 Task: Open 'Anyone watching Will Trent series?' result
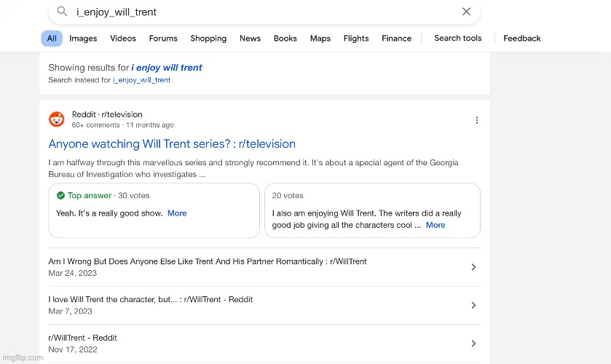(x=172, y=144)
